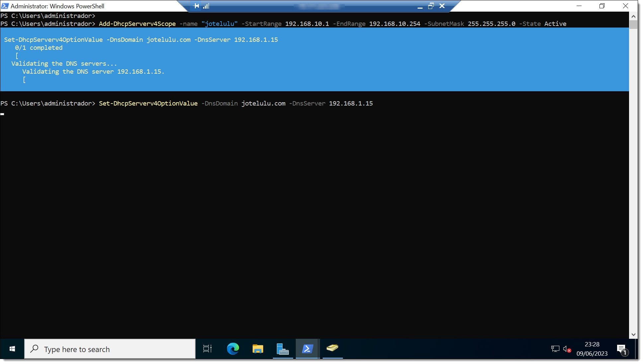Click the Add-DhcpServerv4Scope command text

(x=137, y=24)
